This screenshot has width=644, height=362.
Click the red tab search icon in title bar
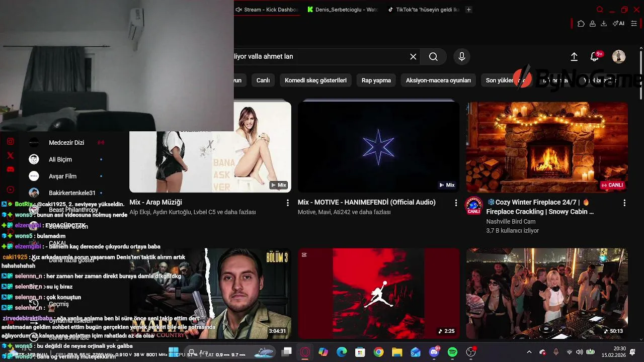(600, 10)
